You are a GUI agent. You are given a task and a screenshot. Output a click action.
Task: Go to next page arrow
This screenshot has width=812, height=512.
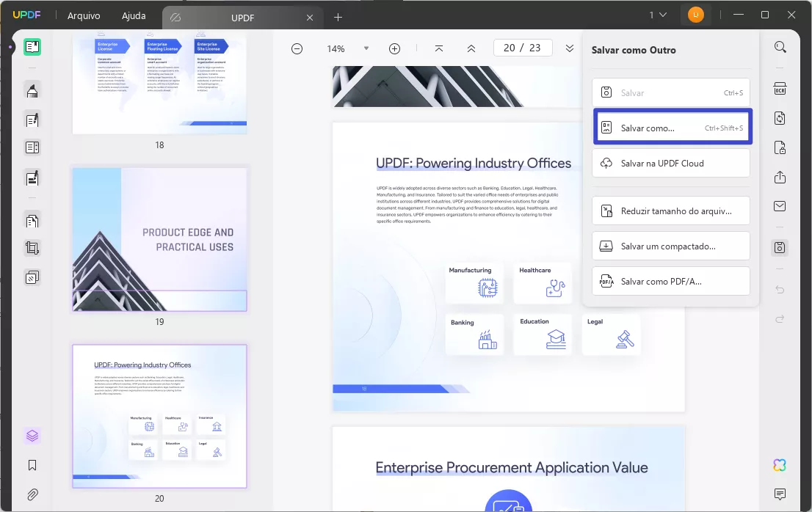pyautogui.click(x=570, y=48)
